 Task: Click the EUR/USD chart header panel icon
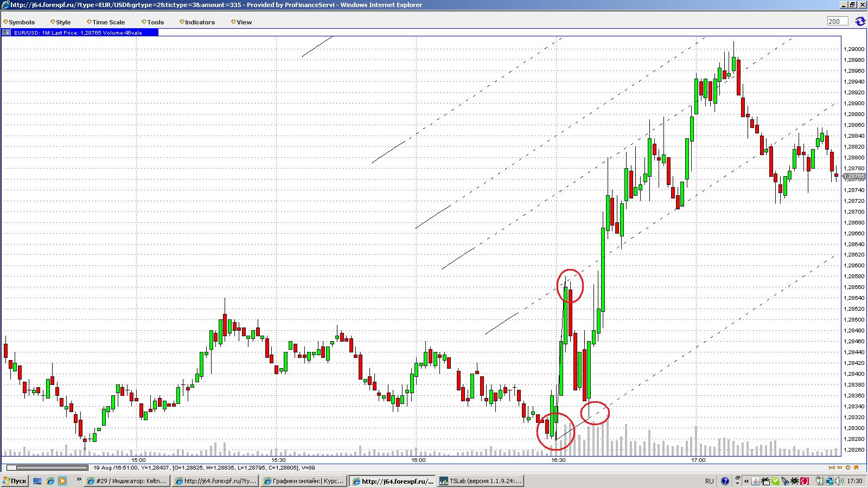6,33
